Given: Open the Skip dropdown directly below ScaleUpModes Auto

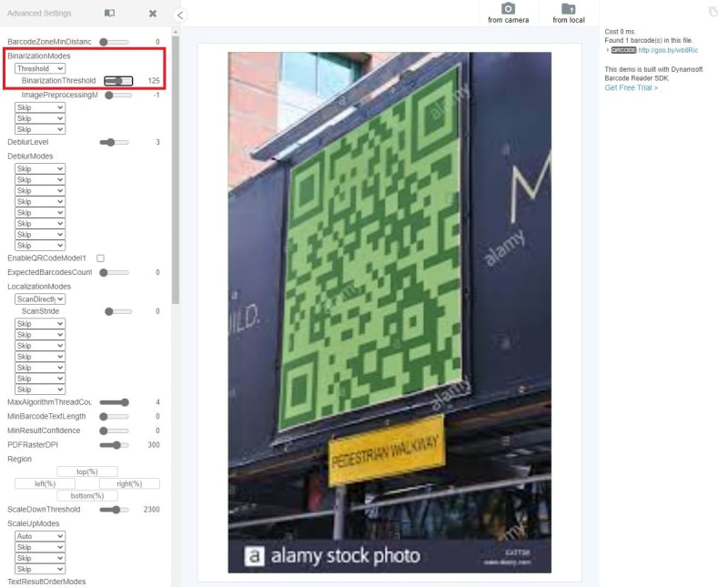Looking at the screenshot, I should coord(40,547).
